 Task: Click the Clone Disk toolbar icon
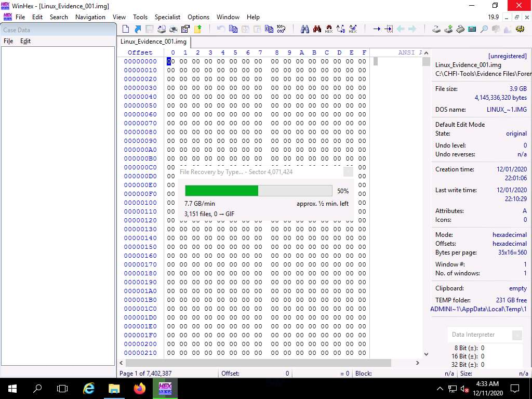pyautogui.click(x=448, y=29)
